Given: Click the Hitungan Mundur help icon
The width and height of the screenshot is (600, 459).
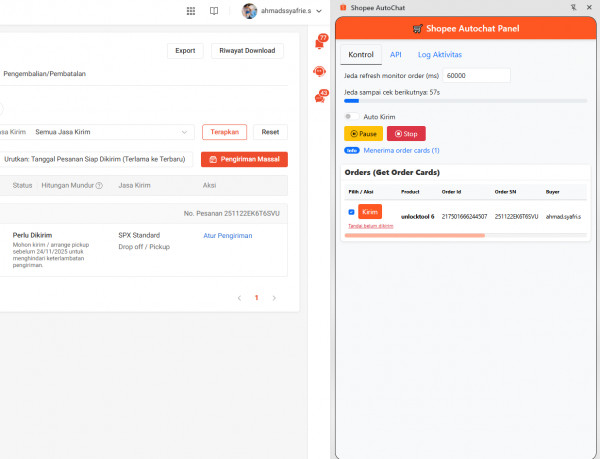Looking at the screenshot, I should pyautogui.click(x=99, y=186).
